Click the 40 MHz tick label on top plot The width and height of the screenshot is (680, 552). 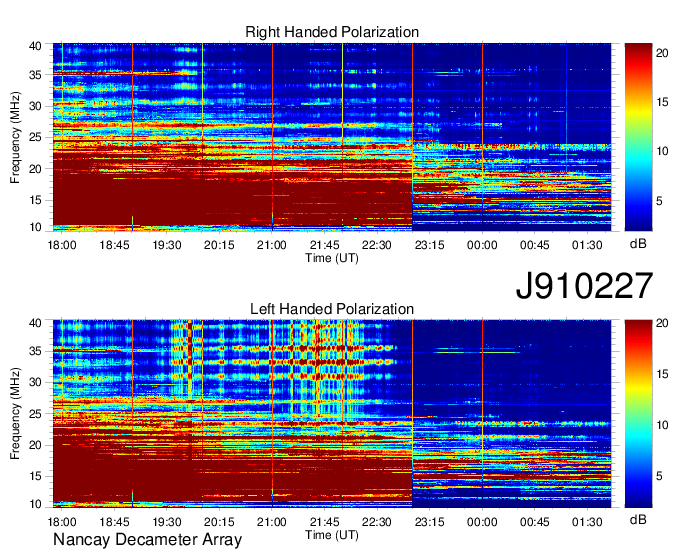pyautogui.click(x=36, y=46)
